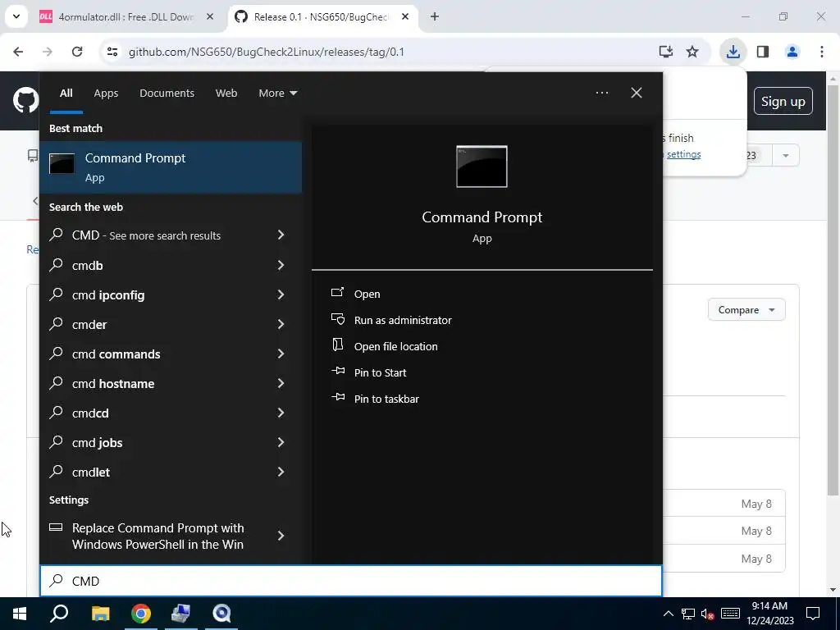Click the search box containing CMD
840x630 pixels.
pyautogui.click(x=351, y=581)
